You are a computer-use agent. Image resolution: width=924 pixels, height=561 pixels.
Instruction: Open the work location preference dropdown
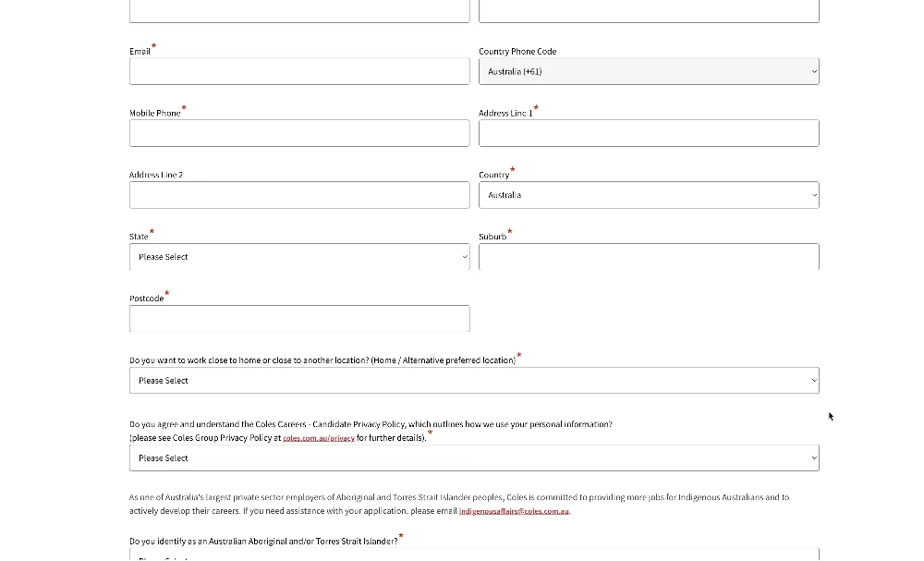(474, 380)
